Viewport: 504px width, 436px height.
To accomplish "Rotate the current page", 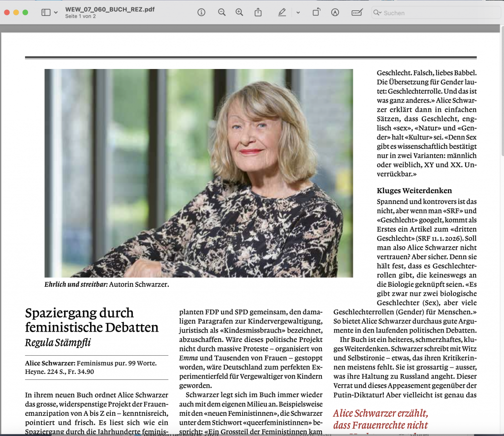I will pyautogui.click(x=315, y=12).
